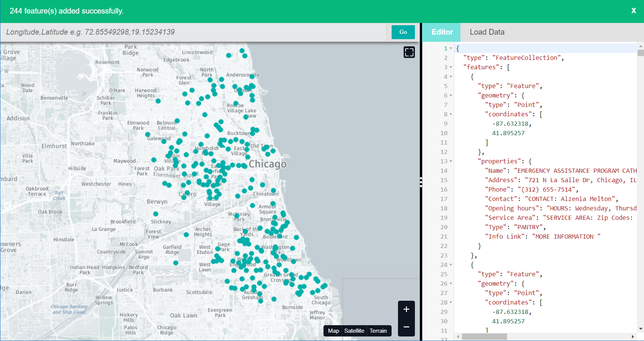Click the Evergreen Park map label
The image size is (644, 341).
coord(220,313)
